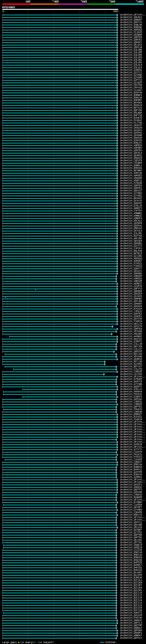Select hit UniRef100_Q38HV1
This screenshot has width=146, height=644.
(x=131, y=70)
